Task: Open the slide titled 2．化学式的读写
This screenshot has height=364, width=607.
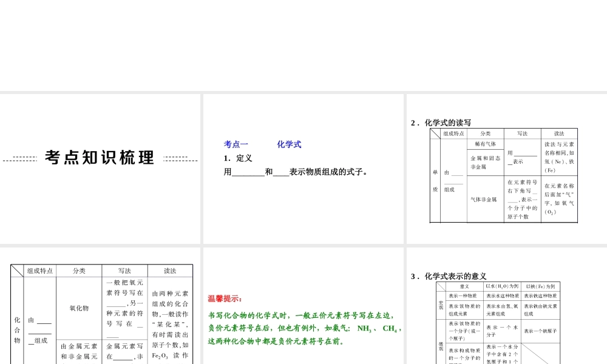Action: (x=507, y=169)
